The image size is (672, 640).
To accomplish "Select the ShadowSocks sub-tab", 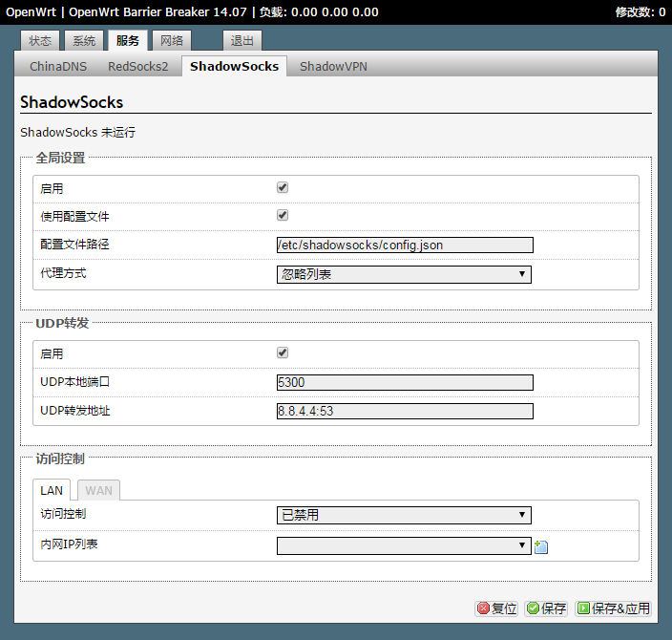I will (235, 67).
